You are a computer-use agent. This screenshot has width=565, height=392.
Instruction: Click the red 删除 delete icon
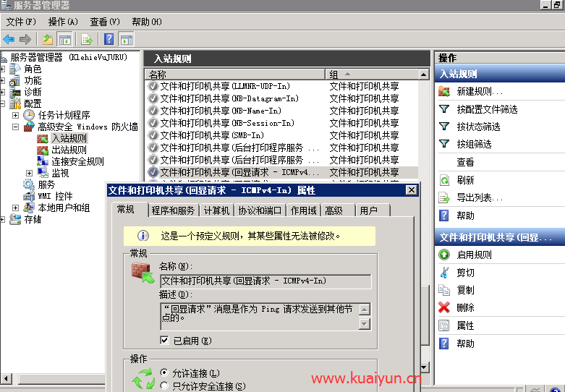pyautogui.click(x=444, y=307)
